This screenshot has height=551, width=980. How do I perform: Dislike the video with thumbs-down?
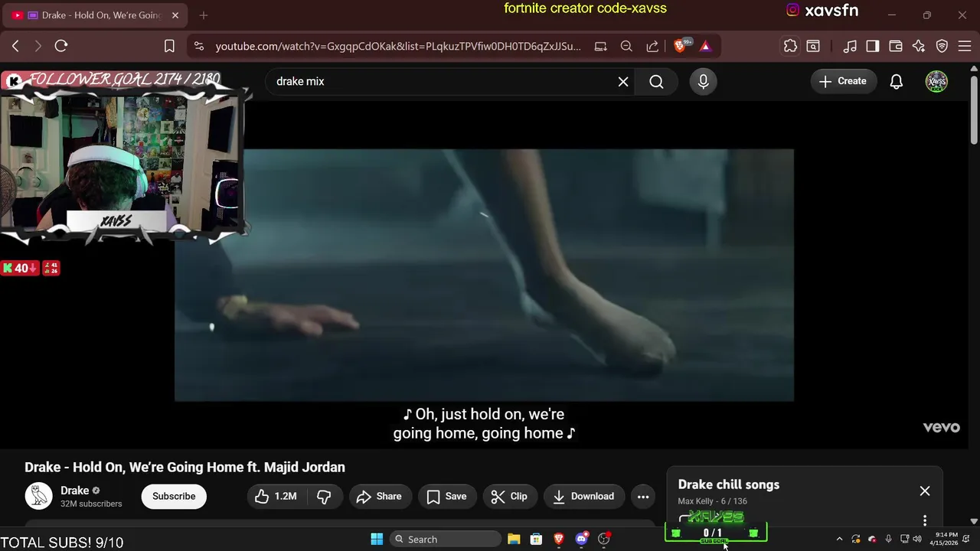[324, 497]
